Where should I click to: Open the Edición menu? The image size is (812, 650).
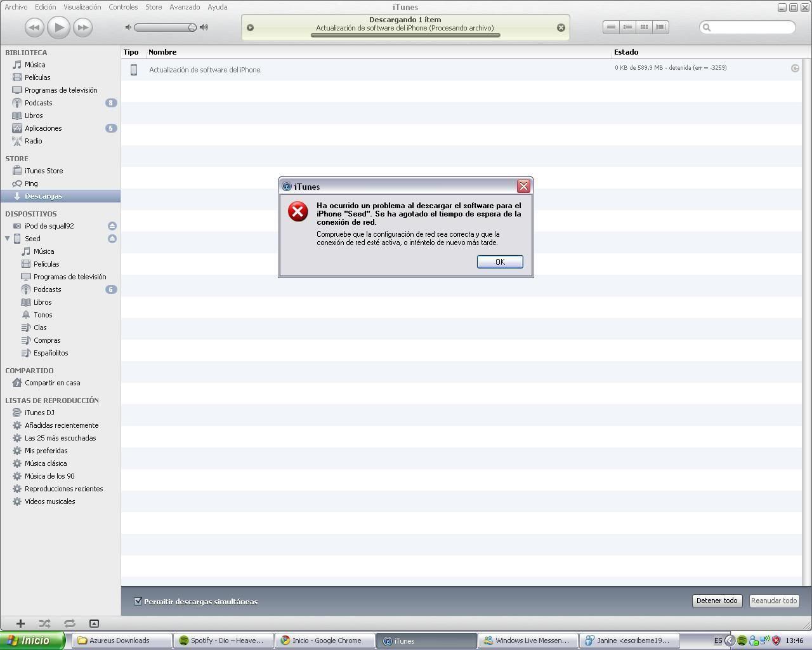coord(45,7)
